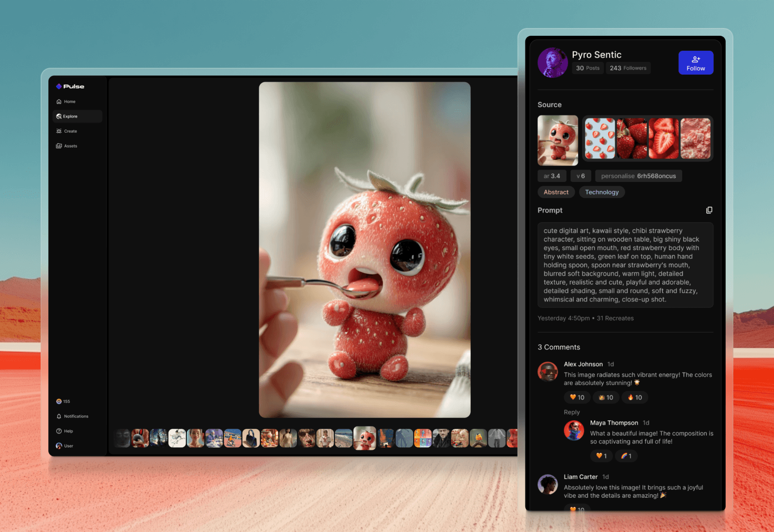Click the personalise 6rh568oncus parameter chip
This screenshot has height=532, width=774.
pyautogui.click(x=638, y=176)
